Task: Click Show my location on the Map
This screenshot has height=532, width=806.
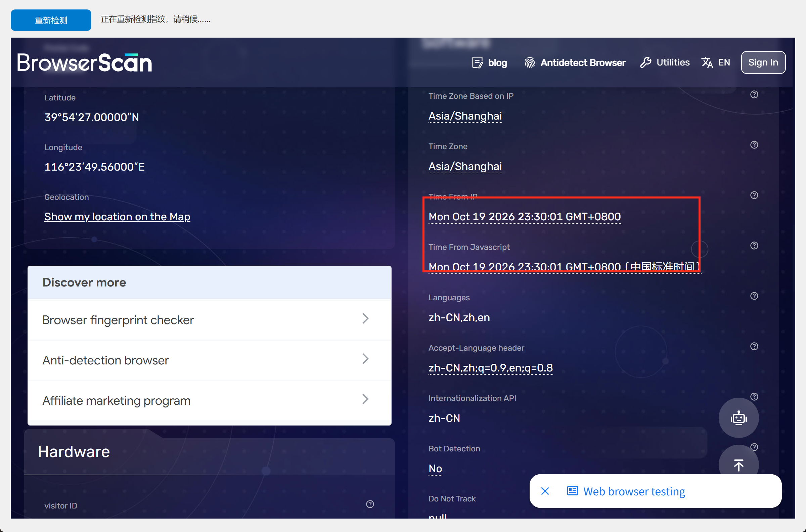Action: click(117, 217)
